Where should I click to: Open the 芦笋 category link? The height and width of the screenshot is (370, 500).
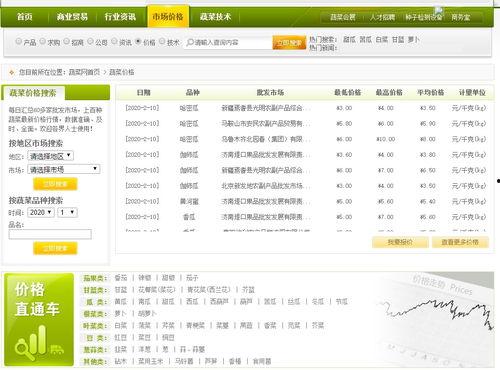(211, 361)
